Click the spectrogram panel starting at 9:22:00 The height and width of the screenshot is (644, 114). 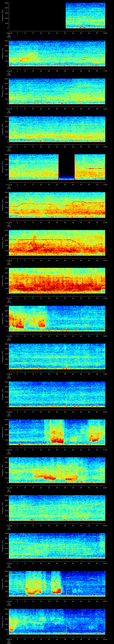click(57, 508)
